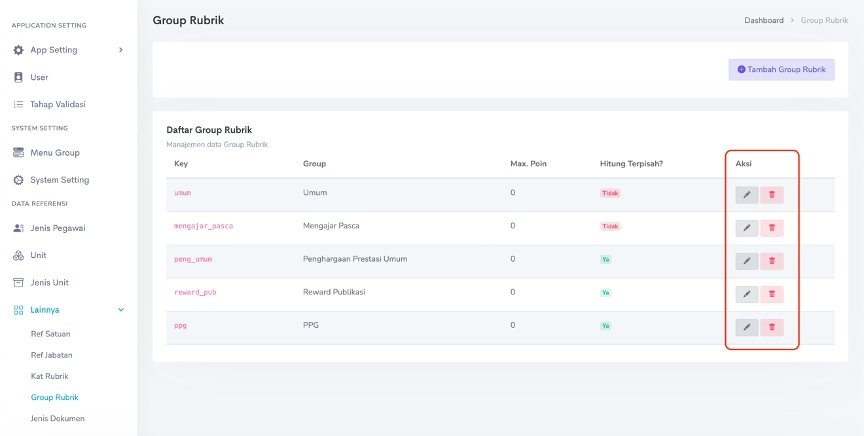Open Menu Group in sidebar
This screenshot has height=436, width=864.
click(x=54, y=153)
